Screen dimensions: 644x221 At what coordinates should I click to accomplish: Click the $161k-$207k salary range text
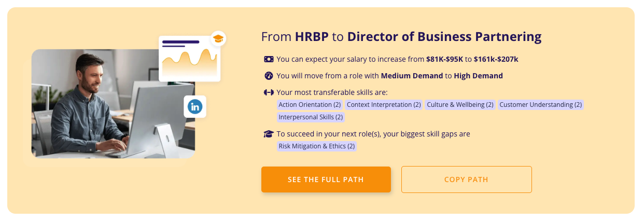click(496, 59)
